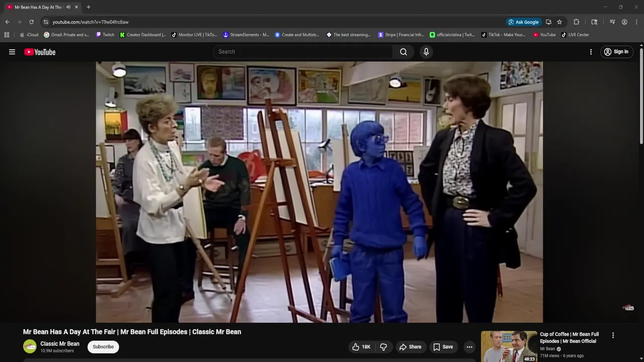Dislike the video with thumbs down
This screenshot has height=362, width=644.
383,347
